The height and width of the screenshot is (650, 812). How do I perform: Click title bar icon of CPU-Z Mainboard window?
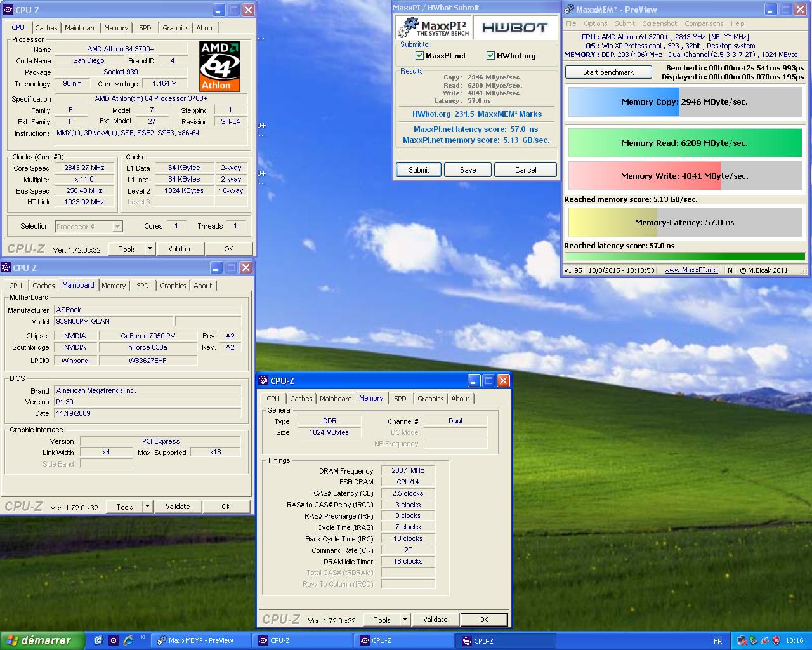[6, 268]
